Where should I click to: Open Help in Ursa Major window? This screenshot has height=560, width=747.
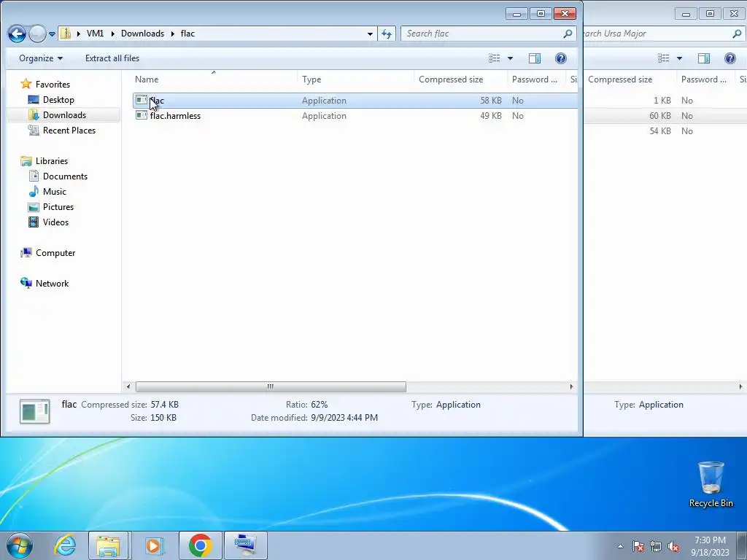click(729, 58)
